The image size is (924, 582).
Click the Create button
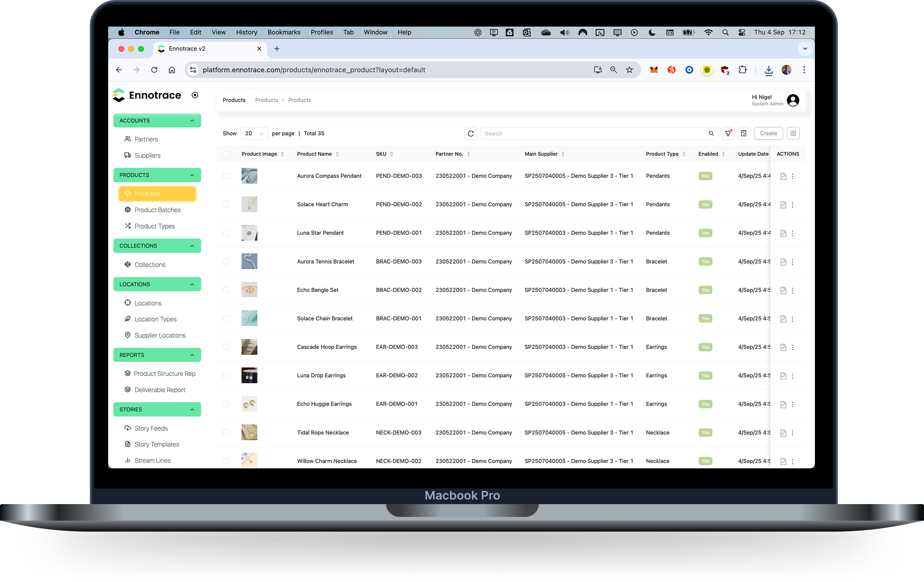[768, 133]
